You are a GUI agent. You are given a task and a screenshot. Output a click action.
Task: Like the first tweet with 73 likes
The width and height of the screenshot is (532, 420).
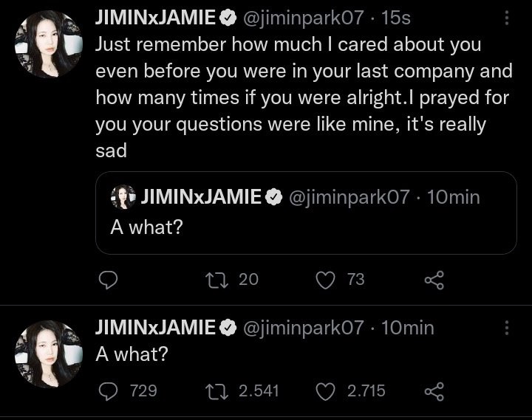coord(326,280)
